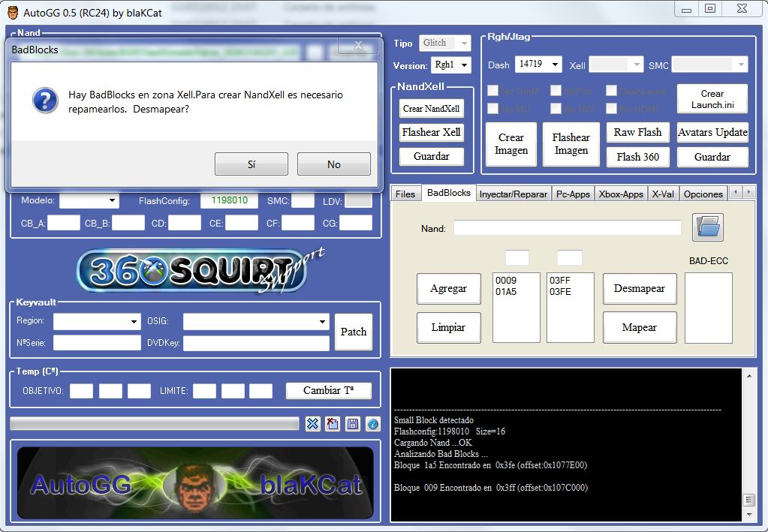Click the Raw Flash button
Image resolution: width=768 pixels, height=532 pixels.
tap(637, 132)
